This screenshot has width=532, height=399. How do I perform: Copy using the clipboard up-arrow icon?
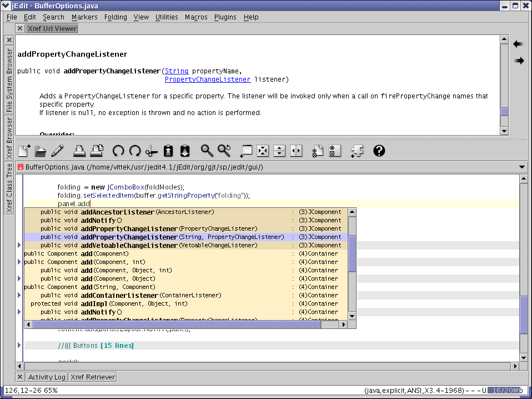168,151
